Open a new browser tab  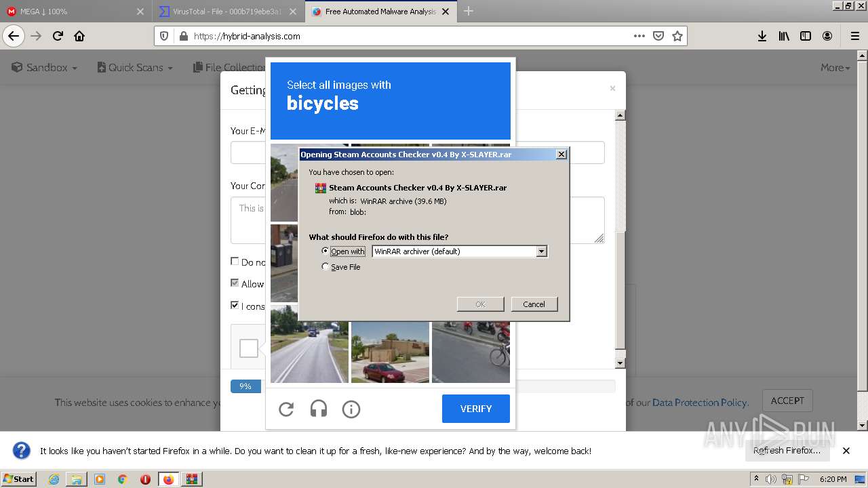(468, 11)
